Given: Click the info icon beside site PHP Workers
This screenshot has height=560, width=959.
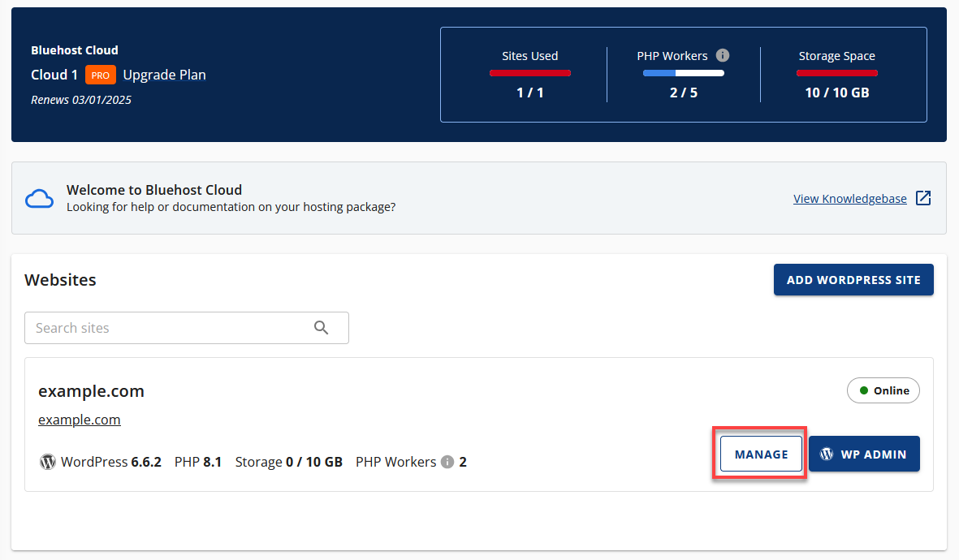Looking at the screenshot, I should tap(447, 462).
